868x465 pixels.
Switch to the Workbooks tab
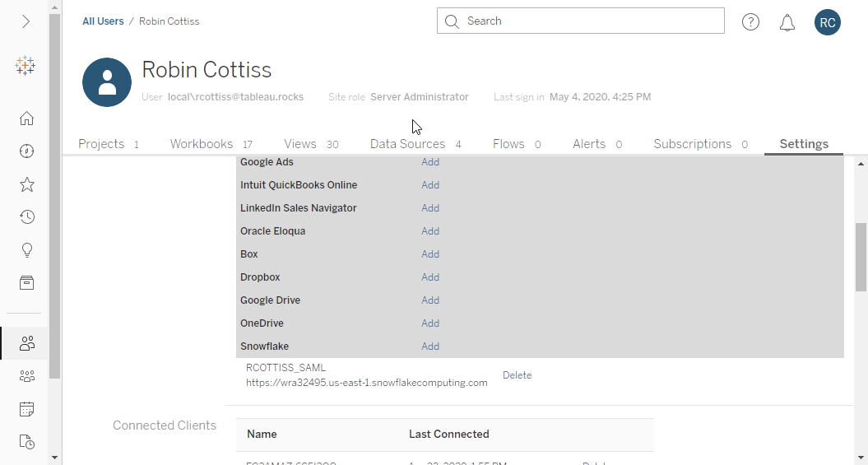pos(211,144)
